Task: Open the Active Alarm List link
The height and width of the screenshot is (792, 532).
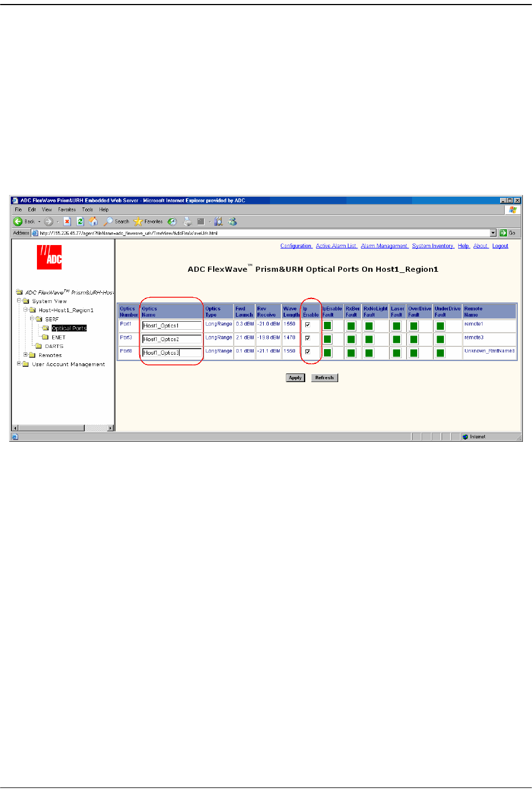Action: pos(336,246)
